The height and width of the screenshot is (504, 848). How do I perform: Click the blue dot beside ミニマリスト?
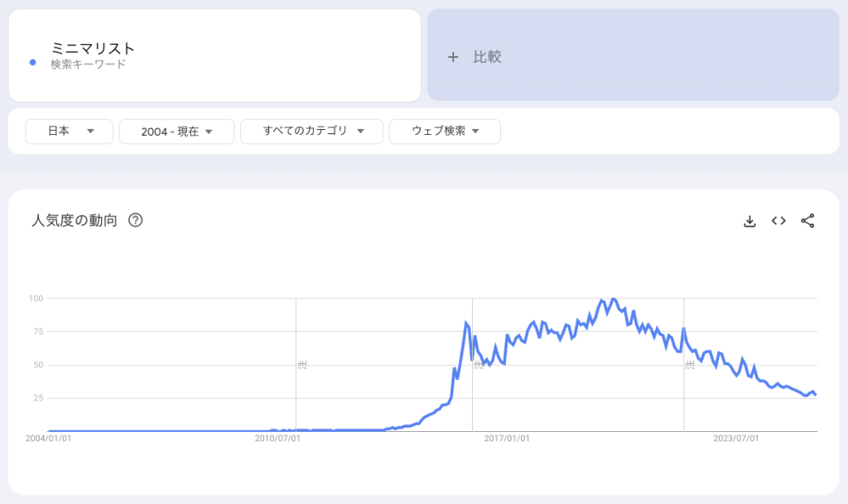(32, 62)
